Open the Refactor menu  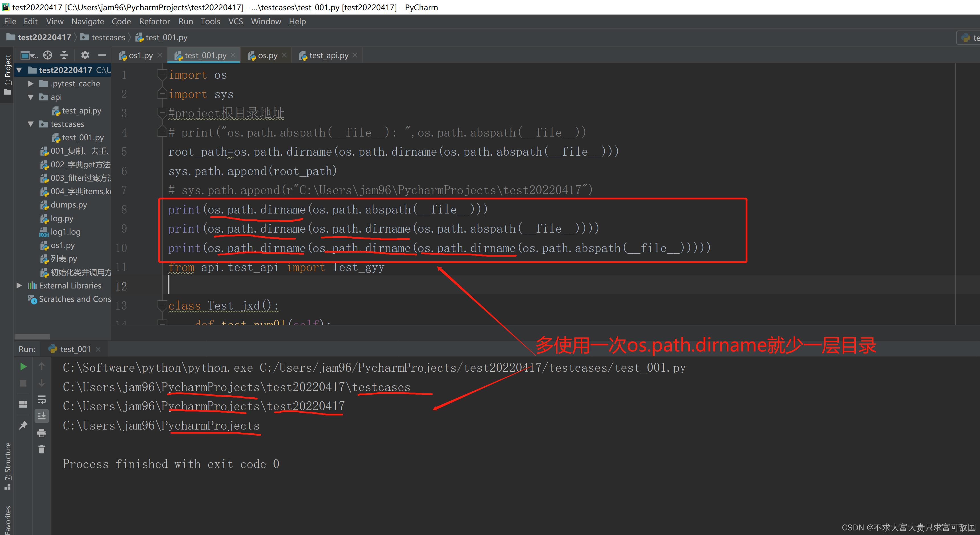click(x=155, y=22)
